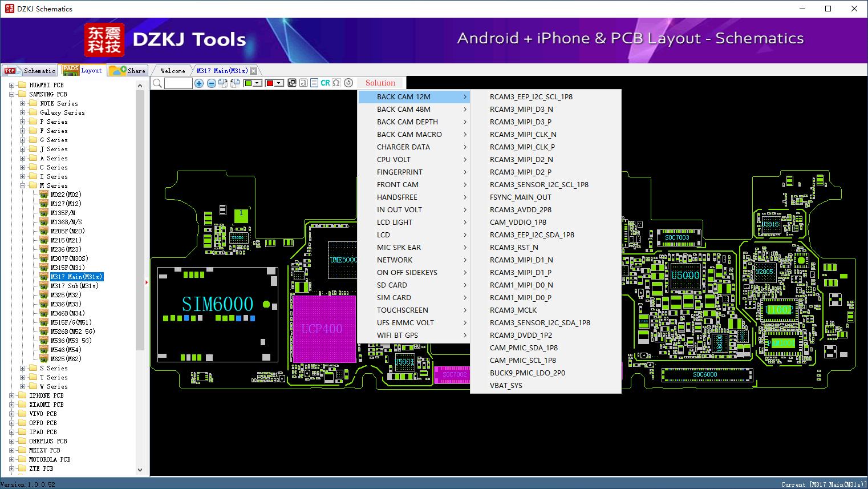868x489 pixels.
Task: Expand the OPPO PCB node
Action: tap(12, 423)
